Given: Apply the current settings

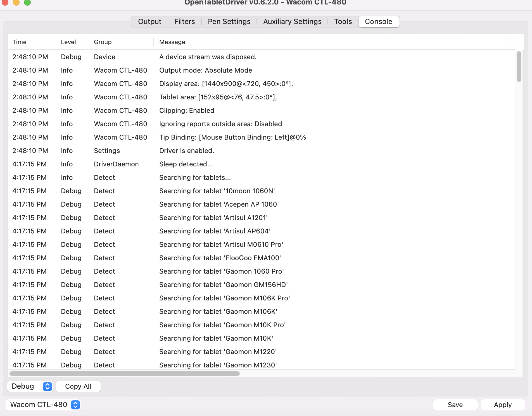Looking at the screenshot, I should tap(502, 404).
